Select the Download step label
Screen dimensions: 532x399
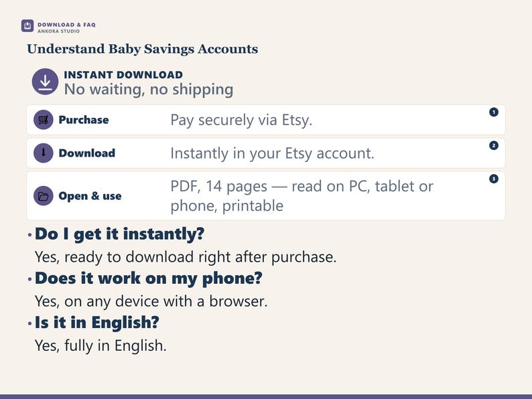(x=87, y=153)
